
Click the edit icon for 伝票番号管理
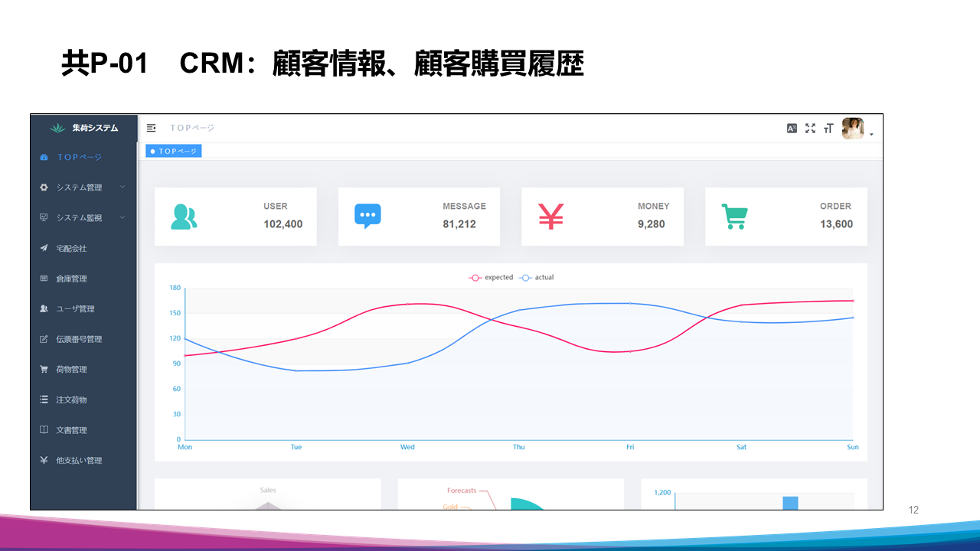click(x=44, y=339)
